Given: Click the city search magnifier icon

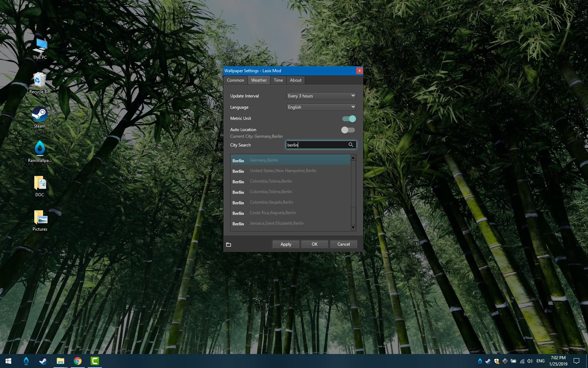Looking at the screenshot, I should (351, 145).
